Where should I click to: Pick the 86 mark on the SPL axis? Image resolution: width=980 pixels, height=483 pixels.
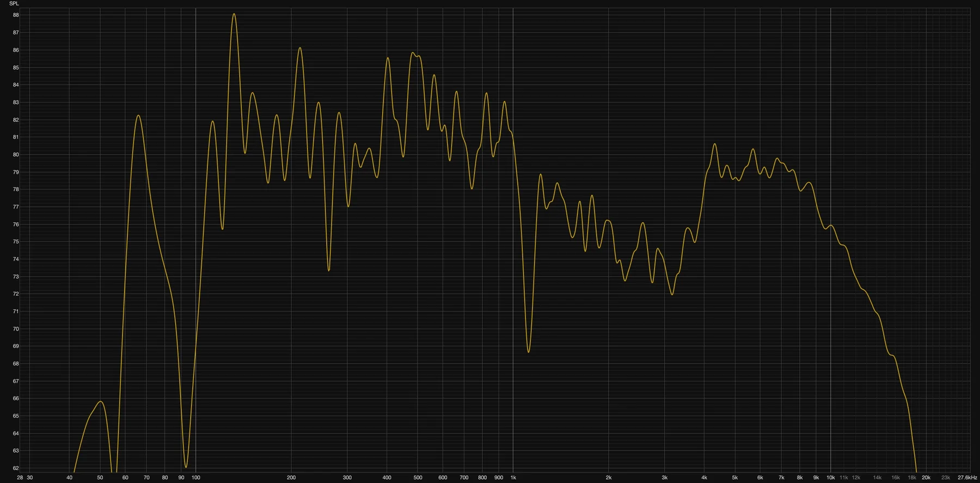click(x=16, y=50)
